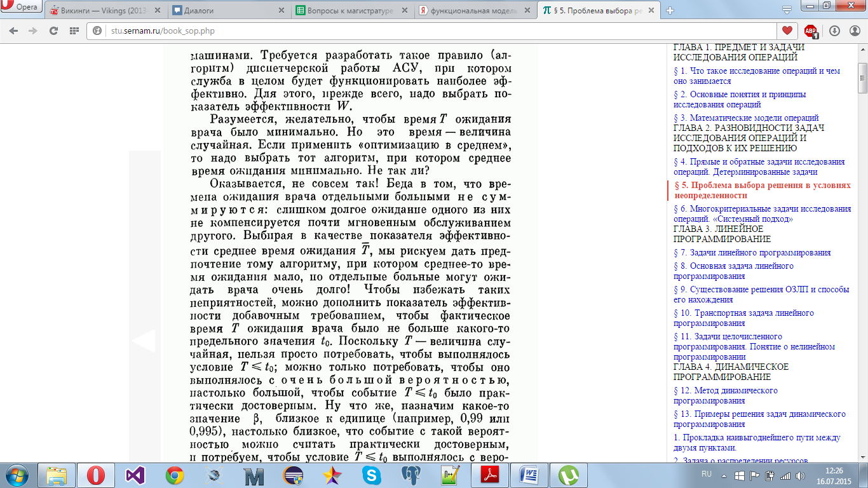Open link § 8. Основная задача линейного программирования
The width and height of the screenshot is (868, 488).
coord(733,271)
